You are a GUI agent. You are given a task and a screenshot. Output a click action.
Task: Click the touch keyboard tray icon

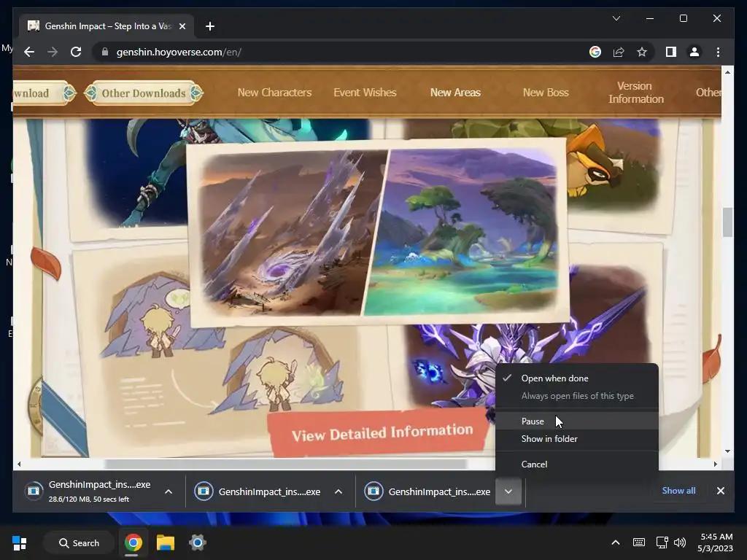(x=639, y=542)
